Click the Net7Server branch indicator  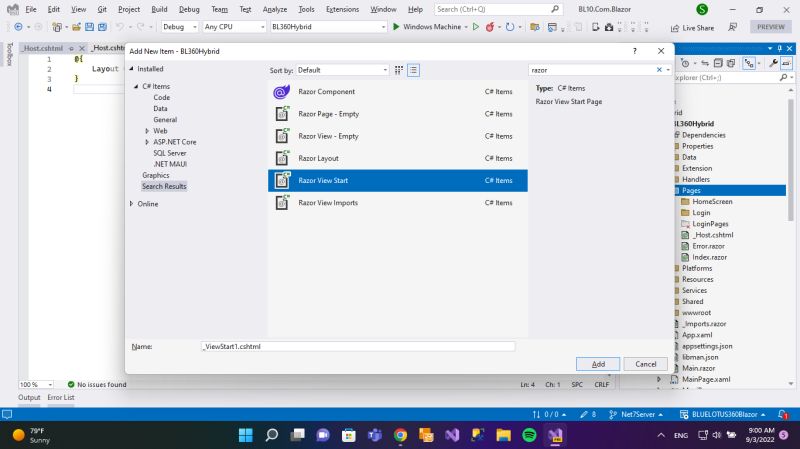[x=635, y=414]
